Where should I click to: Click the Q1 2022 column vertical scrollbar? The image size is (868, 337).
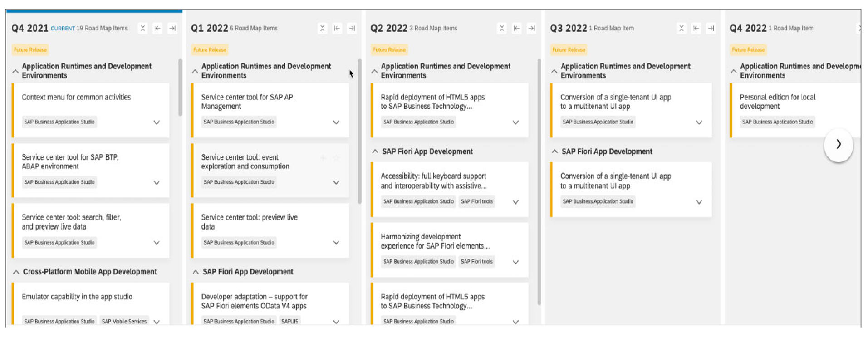360,131
